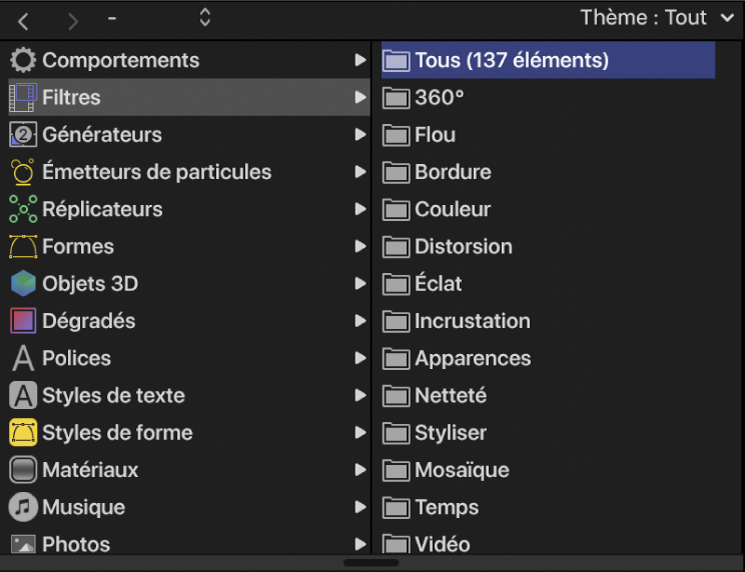Expand Styles de texte arrow
Viewport: 745px width, 572px height.
click(x=361, y=395)
